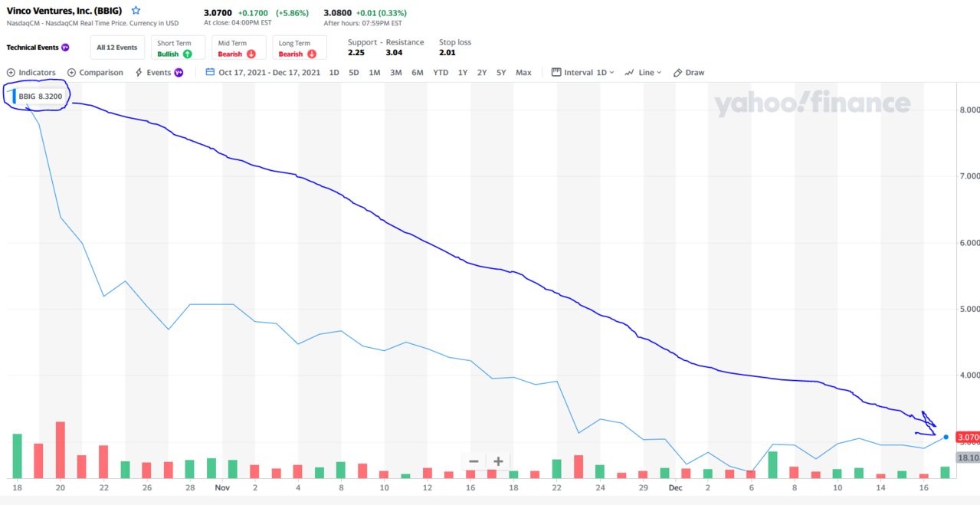Click the Mid Term red down arrow
The width and height of the screenshot is (980, 505).
[251, 54]
